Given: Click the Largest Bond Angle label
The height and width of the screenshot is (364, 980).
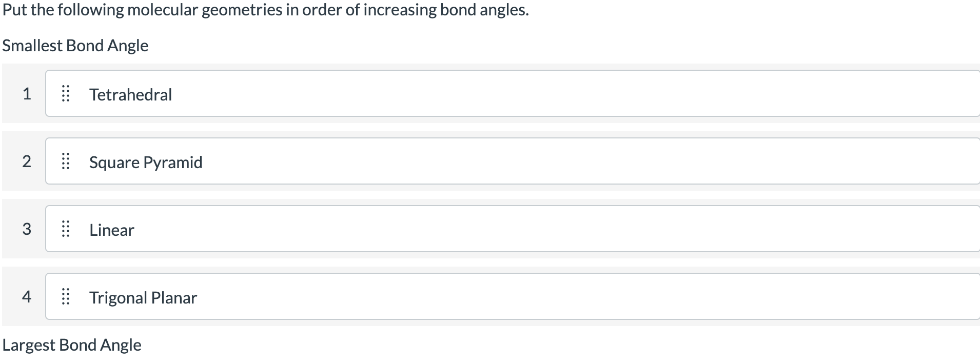Looking at the screenshot, I should tap(71, 345).
